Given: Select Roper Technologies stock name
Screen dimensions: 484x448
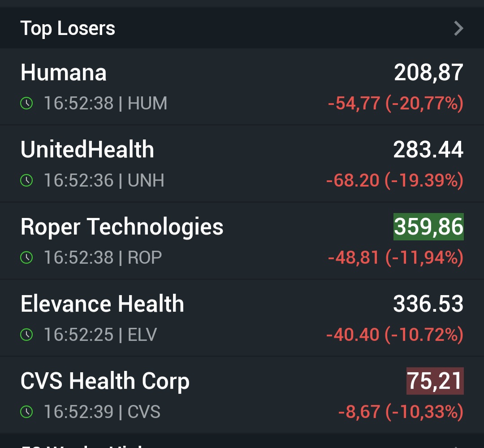Looking at the screenshot, I should coord(122,227).
